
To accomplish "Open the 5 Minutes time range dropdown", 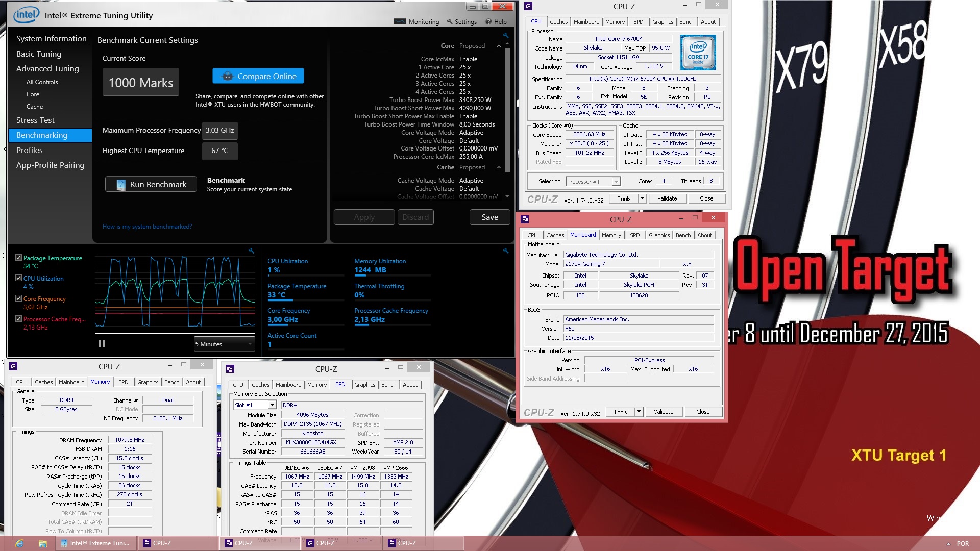I will (224, 344).
